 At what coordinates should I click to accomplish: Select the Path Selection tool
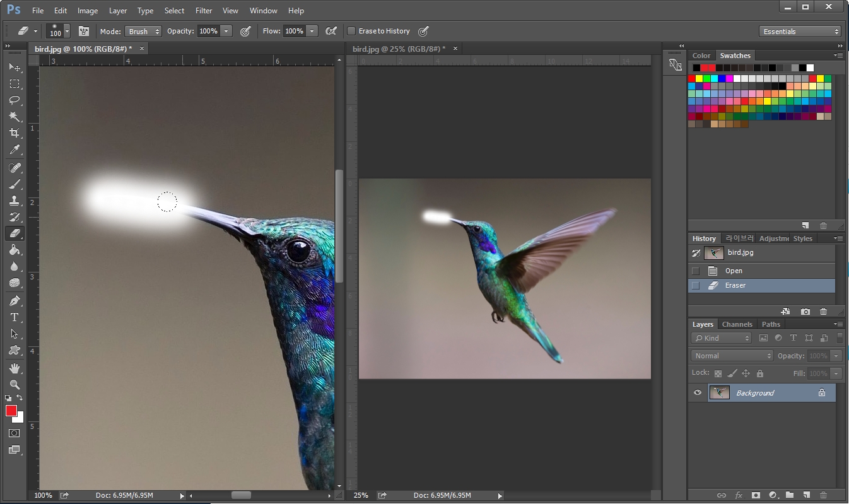15,334
